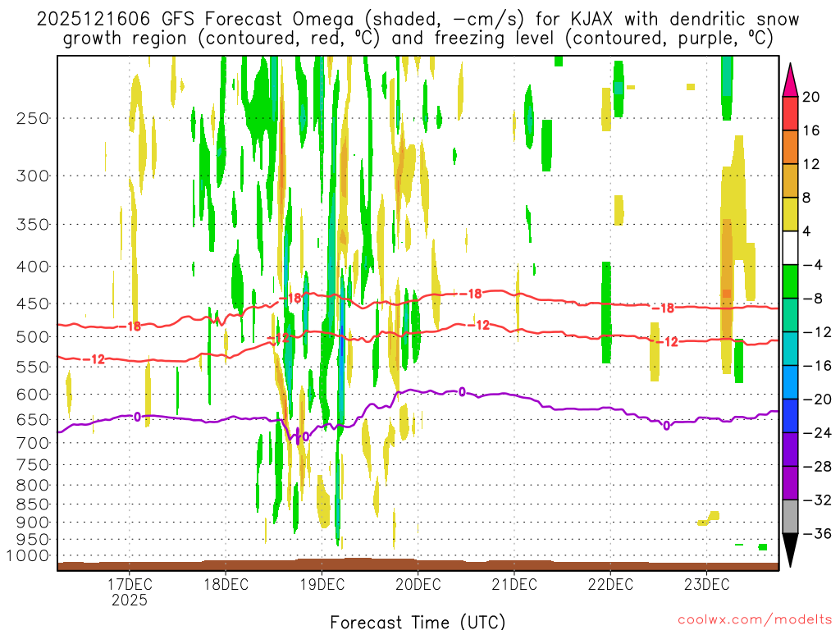
Task: Click the green color bar segment for -4 to -8
Action: click(790, 282)
